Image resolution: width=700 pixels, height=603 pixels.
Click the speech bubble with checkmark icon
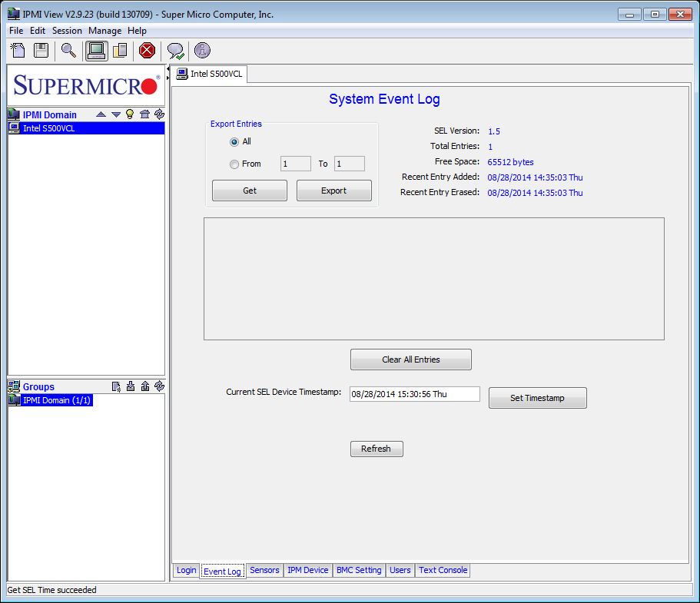coord(175,51)
